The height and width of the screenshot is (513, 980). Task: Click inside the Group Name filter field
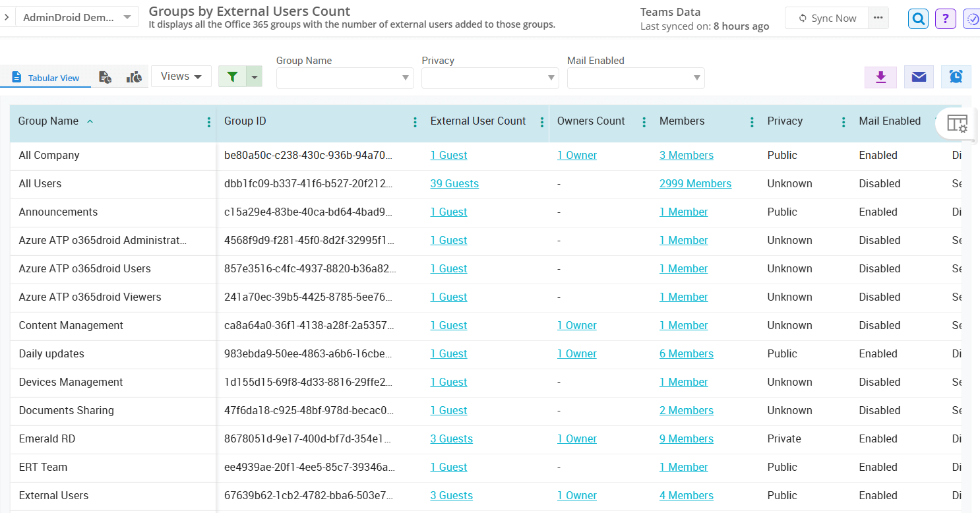(x=340, y=78)
